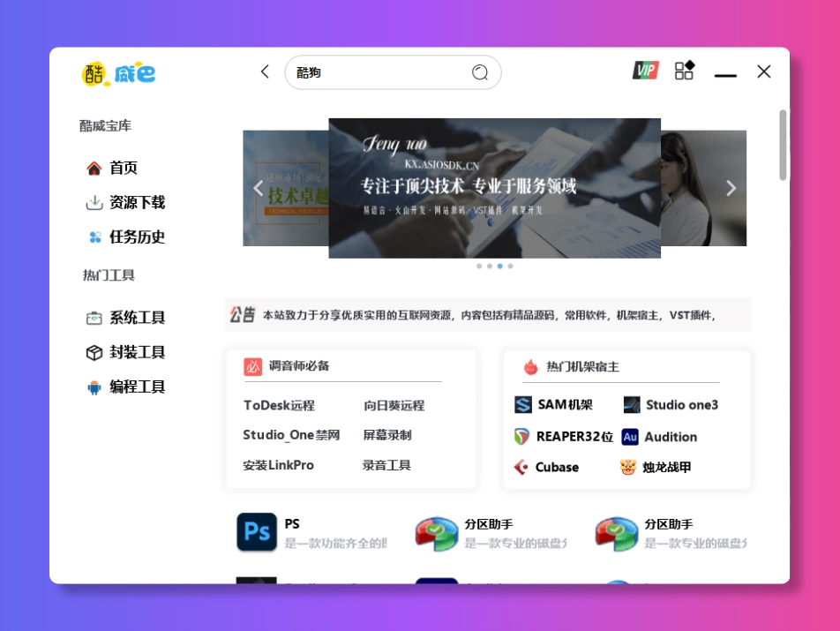The image size is (840, 631).
Task: Click the 调音师必备 heading
Action: [x=299, y=366]
